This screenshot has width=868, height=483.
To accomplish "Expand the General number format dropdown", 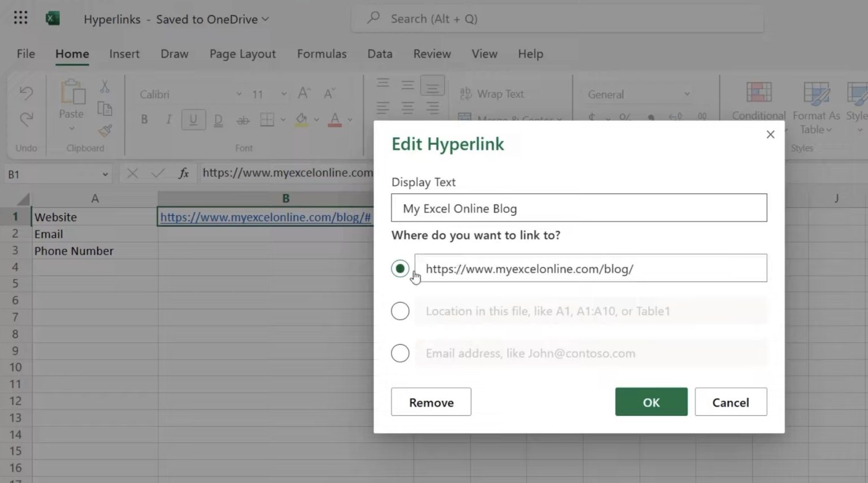I will pyautogui.click(x=686, y=94).
